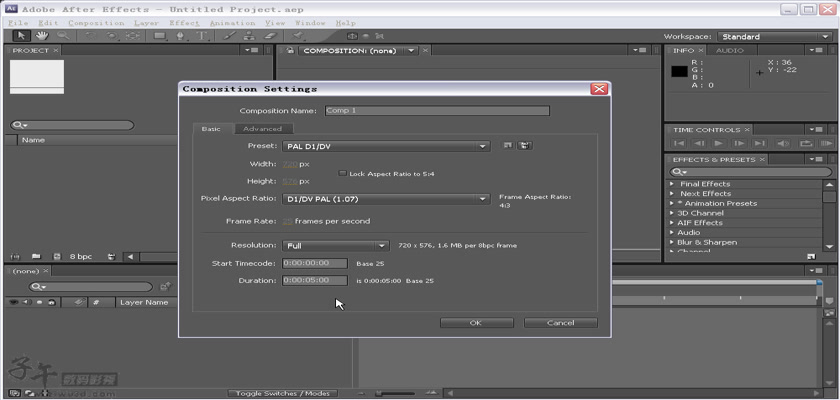Click the Duration timecode field

pyautogui.click(x=315, y=281)
